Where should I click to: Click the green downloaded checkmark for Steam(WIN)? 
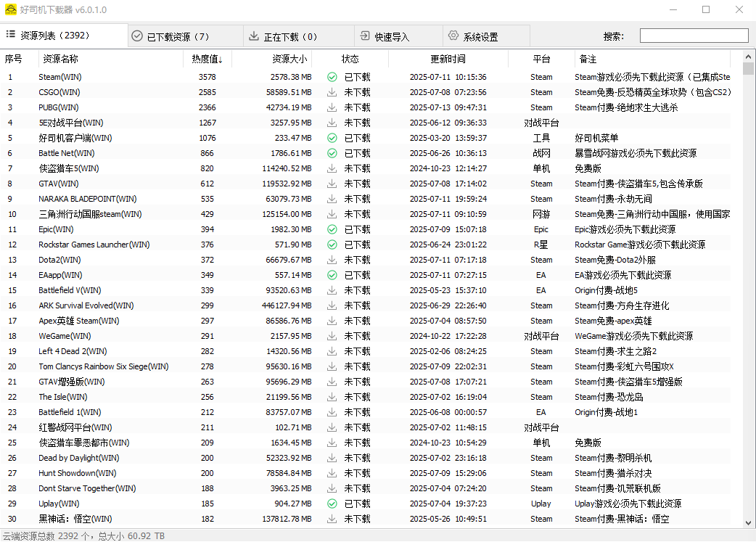(x=332, y=77)
